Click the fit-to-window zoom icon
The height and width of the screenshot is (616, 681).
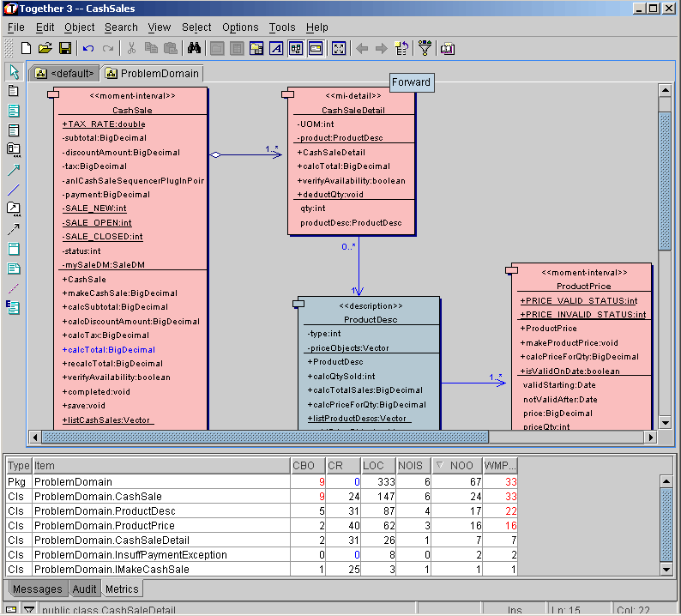coord(338,48)
